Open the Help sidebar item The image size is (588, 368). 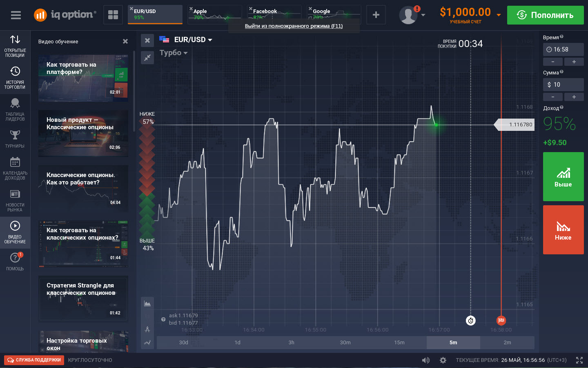pyautogui.click(x=15, y=262)
